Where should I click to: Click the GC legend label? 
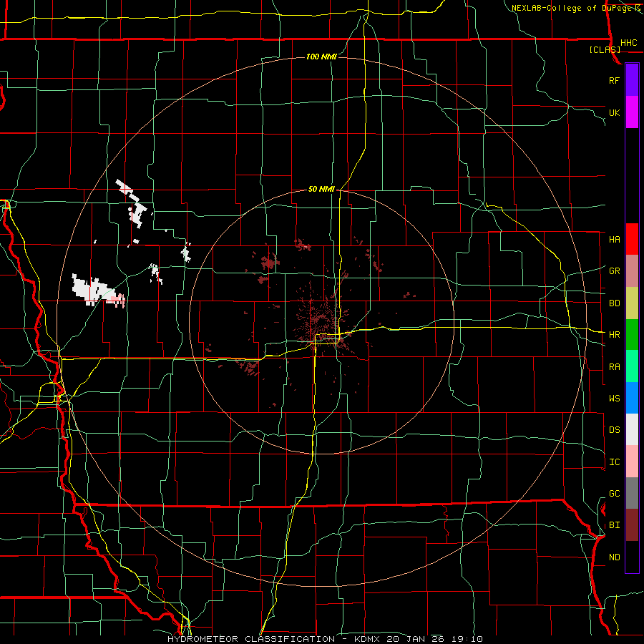tap(615, 494)
